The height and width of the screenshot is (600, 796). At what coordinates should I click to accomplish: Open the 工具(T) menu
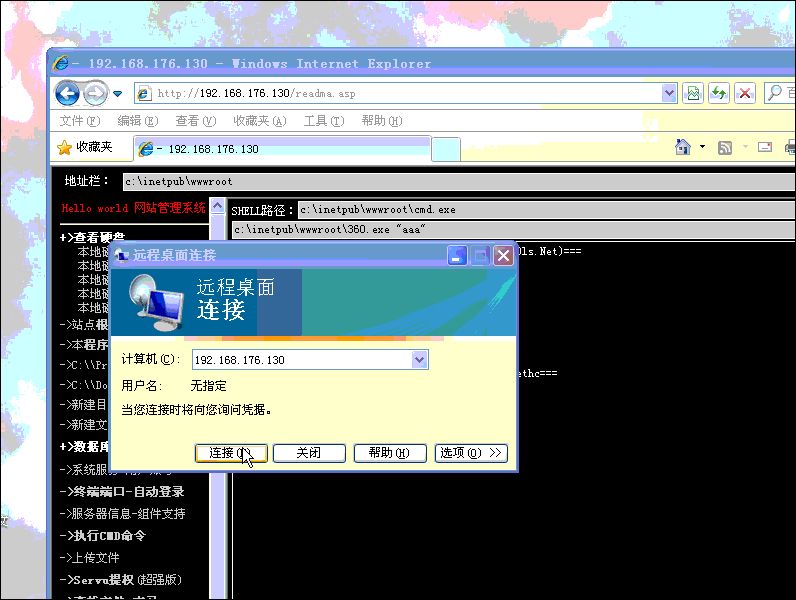[x=324, y=121]
